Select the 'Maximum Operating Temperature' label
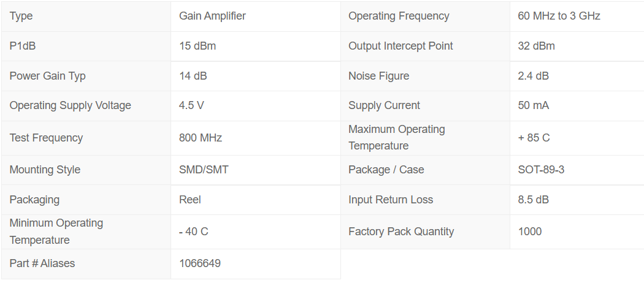Screen dimensions: 644x283 [x=396, y=137]
